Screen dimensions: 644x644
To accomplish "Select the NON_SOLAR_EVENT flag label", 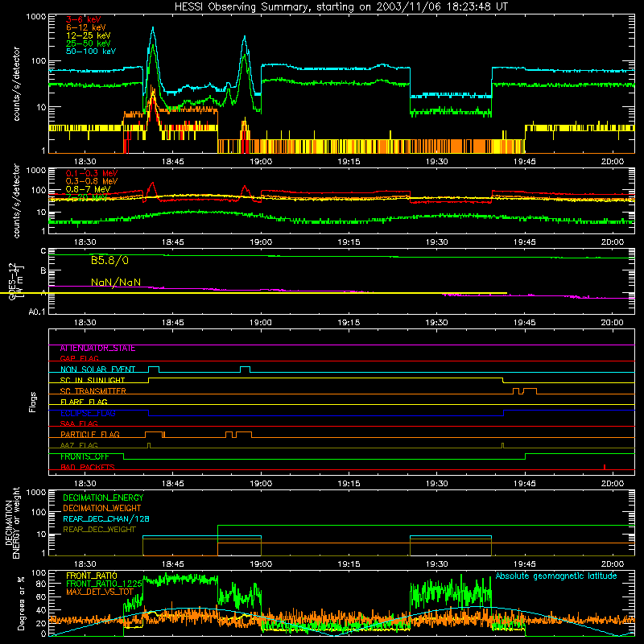I will [x=97, y=369].
